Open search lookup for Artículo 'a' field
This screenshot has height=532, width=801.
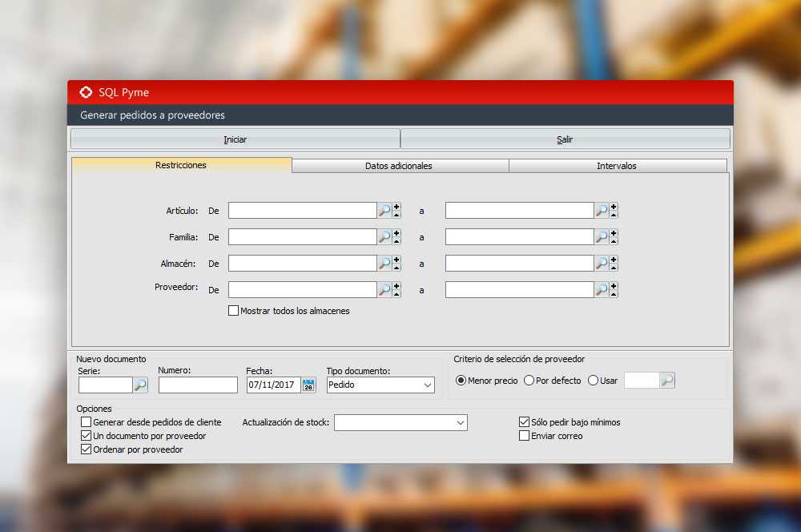[602, 211]
